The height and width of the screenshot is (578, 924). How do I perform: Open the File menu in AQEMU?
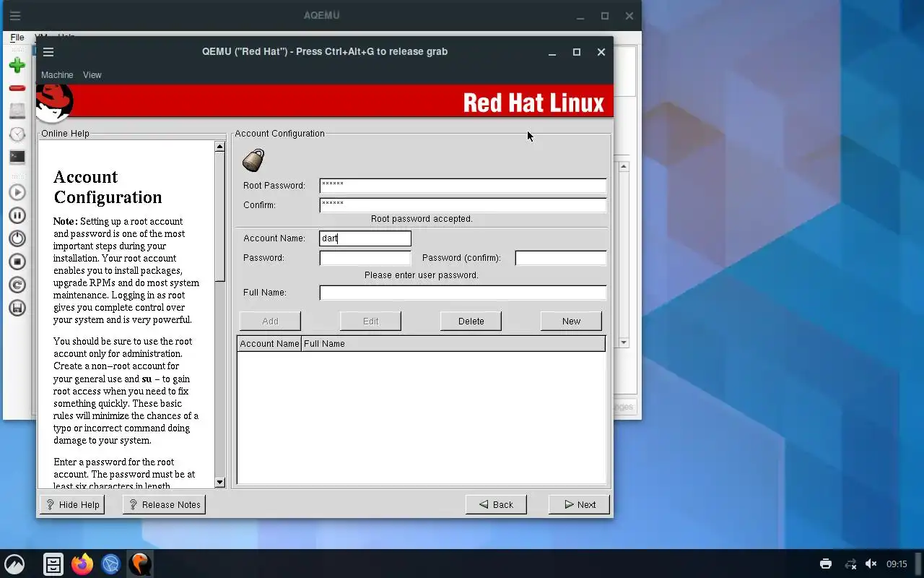point(17,37)
